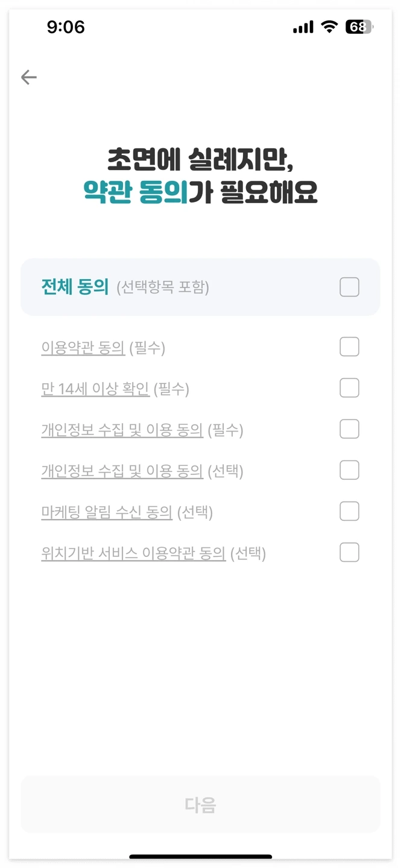Viewport: 401px width, 868px height.
Task: Select the 위치기반 서비스 이용약관 checkbox
Action: (x=349, y=552)
